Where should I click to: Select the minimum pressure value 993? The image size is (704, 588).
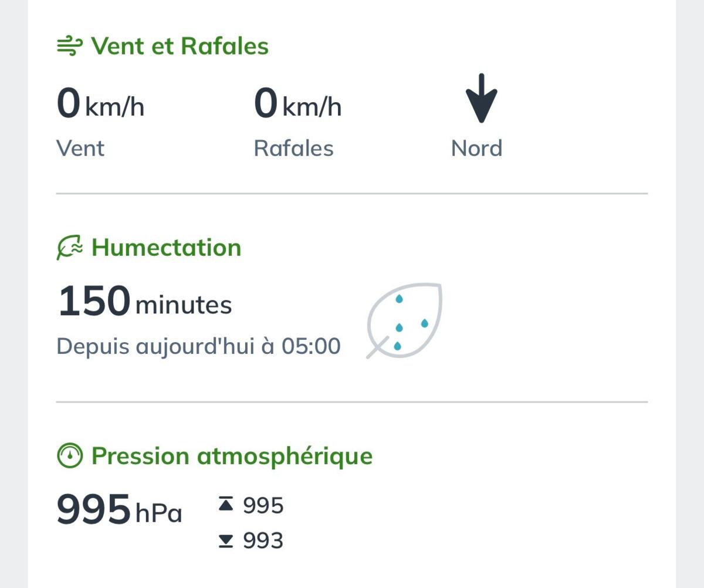[x=263, y=540]
